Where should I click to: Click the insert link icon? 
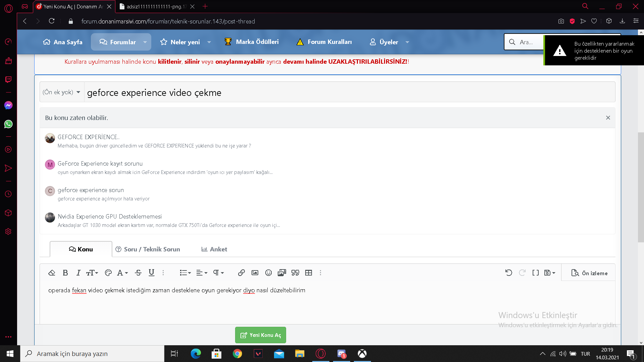tap(241, 273)
